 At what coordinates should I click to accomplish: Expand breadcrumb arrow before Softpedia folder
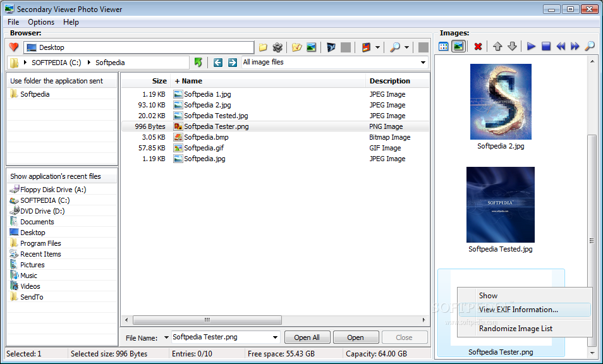click(x=89, y=63)
